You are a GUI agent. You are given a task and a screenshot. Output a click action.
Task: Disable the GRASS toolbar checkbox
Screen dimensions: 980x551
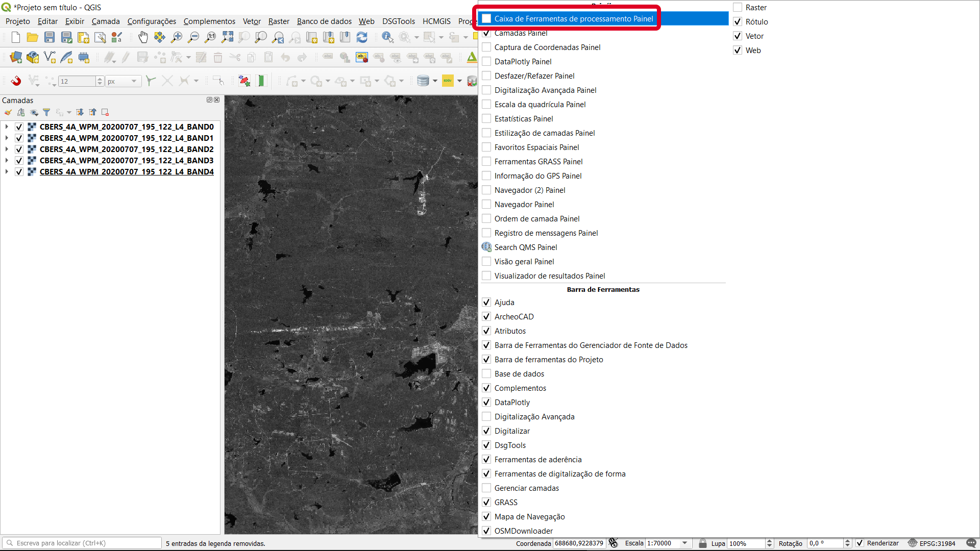point(487,503)
